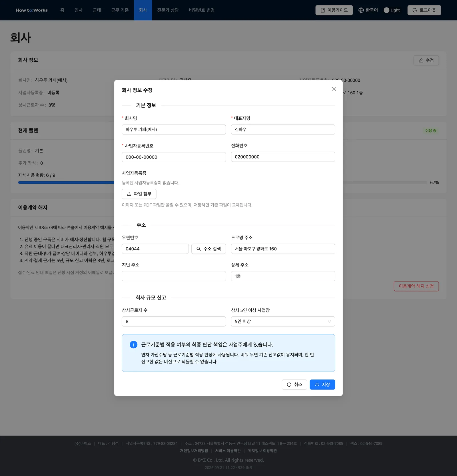Open 비밀번호 변경 menu item
The image size is (457, 476).
pyautogui.click(x=202, y=10)
